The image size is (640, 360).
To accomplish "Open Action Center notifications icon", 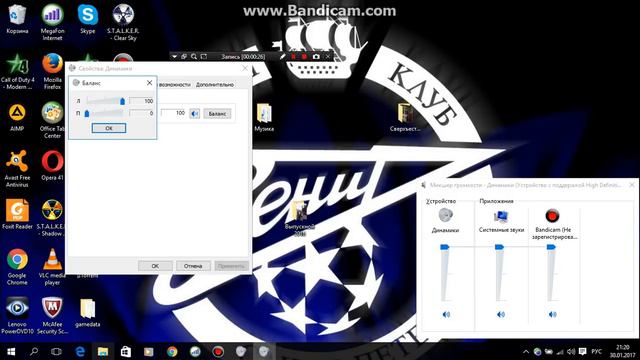I will (582, 351).
